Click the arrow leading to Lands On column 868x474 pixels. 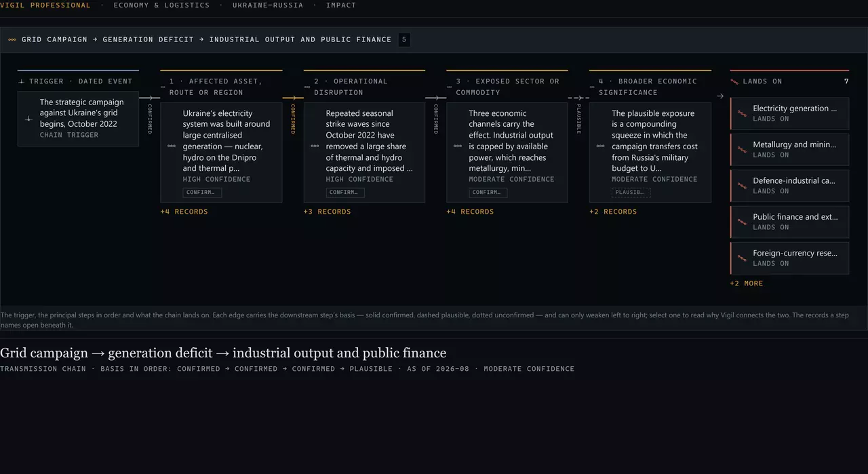[720, 96]
